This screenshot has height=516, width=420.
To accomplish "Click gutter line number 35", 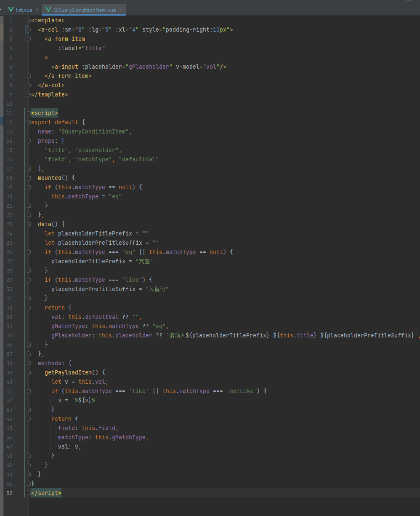I will [x=10, y=335].
